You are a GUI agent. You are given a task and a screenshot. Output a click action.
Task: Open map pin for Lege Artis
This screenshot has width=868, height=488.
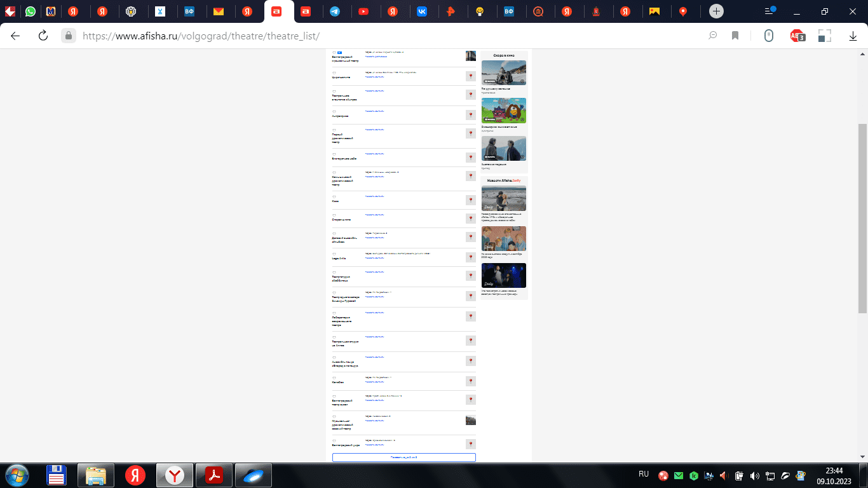[470, 257]
